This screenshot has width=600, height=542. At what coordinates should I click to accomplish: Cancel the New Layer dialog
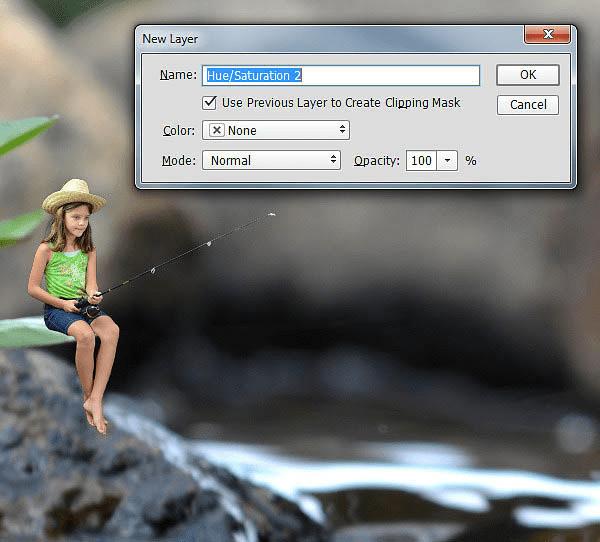(528, 104)
